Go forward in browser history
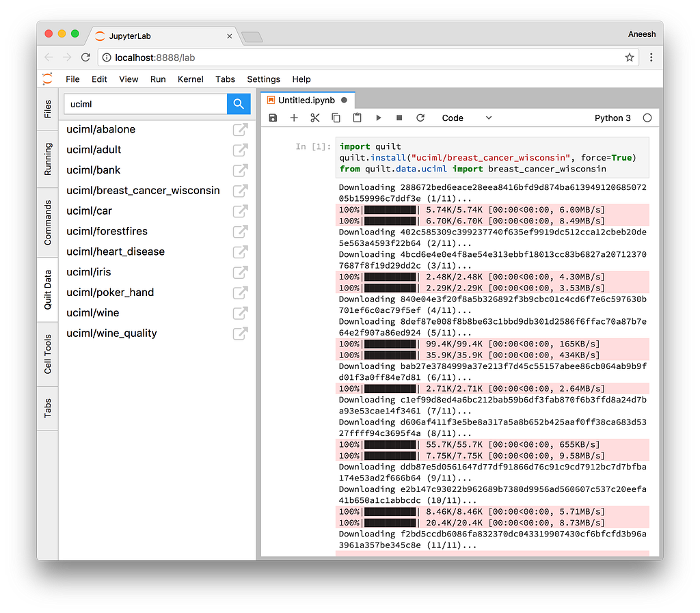 tap(67, 57)
